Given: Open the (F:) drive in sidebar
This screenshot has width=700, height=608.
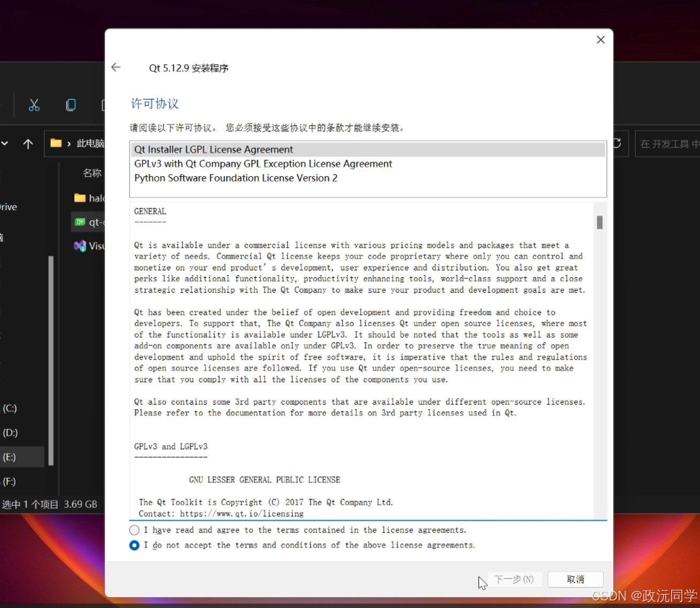Looking at the screenshot, I should click(10, 481).
